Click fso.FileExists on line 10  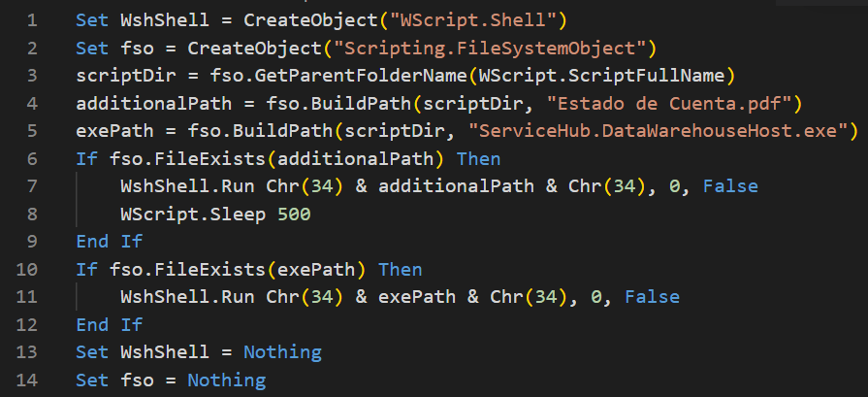coord(187,270)
